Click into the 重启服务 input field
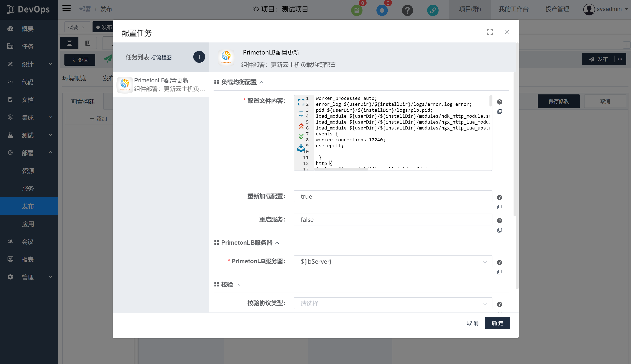The height and width of the screenshot is (364, 631). [393, 219]
